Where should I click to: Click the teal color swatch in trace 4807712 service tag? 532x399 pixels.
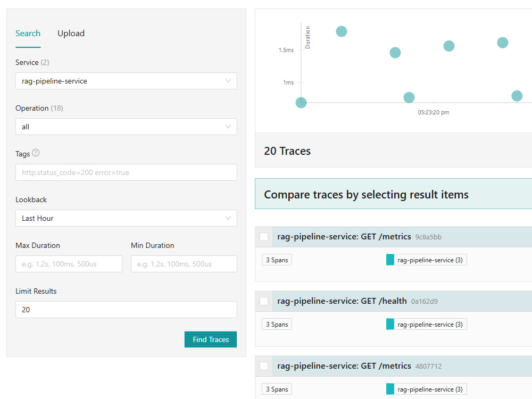click(x=390, y=389)
